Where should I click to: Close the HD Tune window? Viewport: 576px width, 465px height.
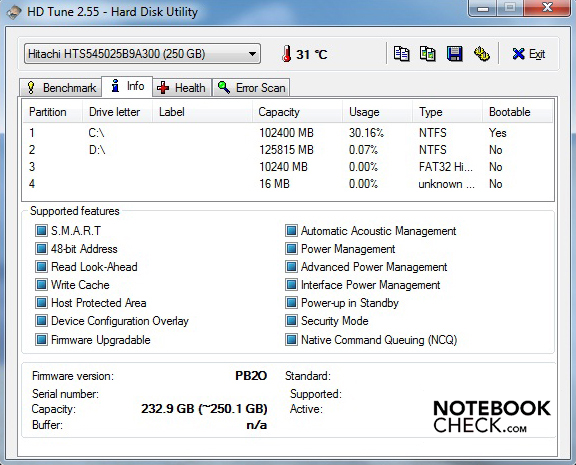[548, 7]
